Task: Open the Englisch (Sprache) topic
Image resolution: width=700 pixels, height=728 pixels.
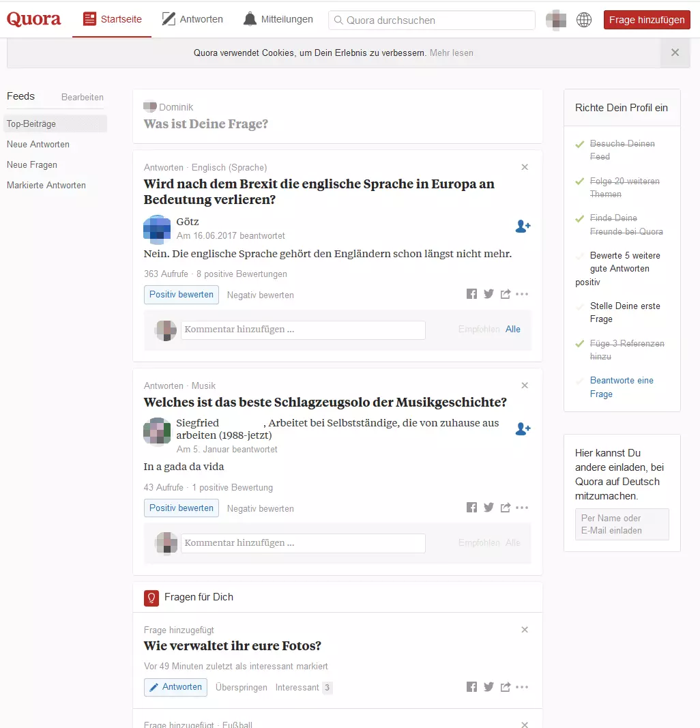Action: (229, 168)
